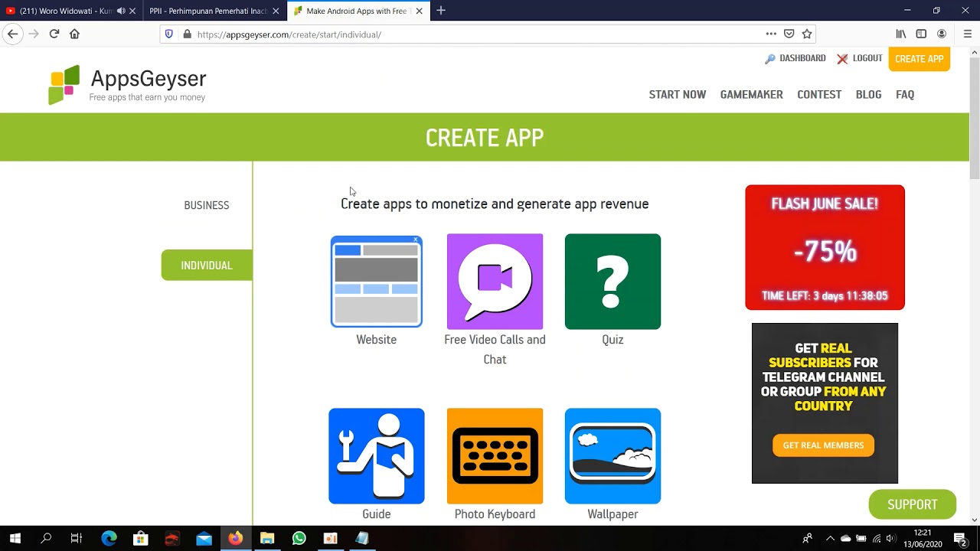Mute the YouTube tab audio icon
The image size is (980, 551).
coord(121,11)
